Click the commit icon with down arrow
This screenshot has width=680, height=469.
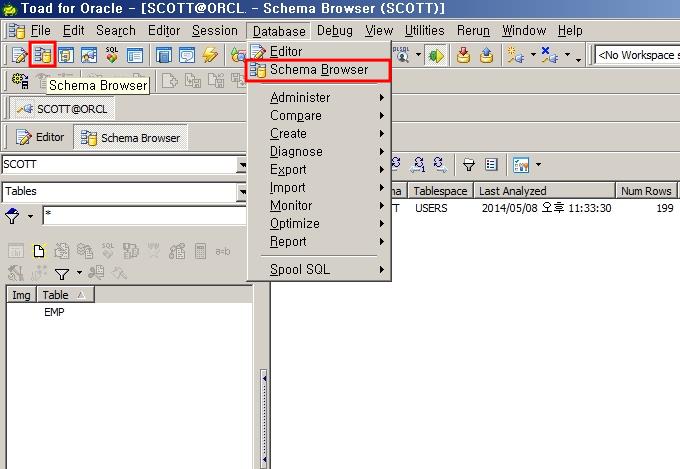point(463,55)
